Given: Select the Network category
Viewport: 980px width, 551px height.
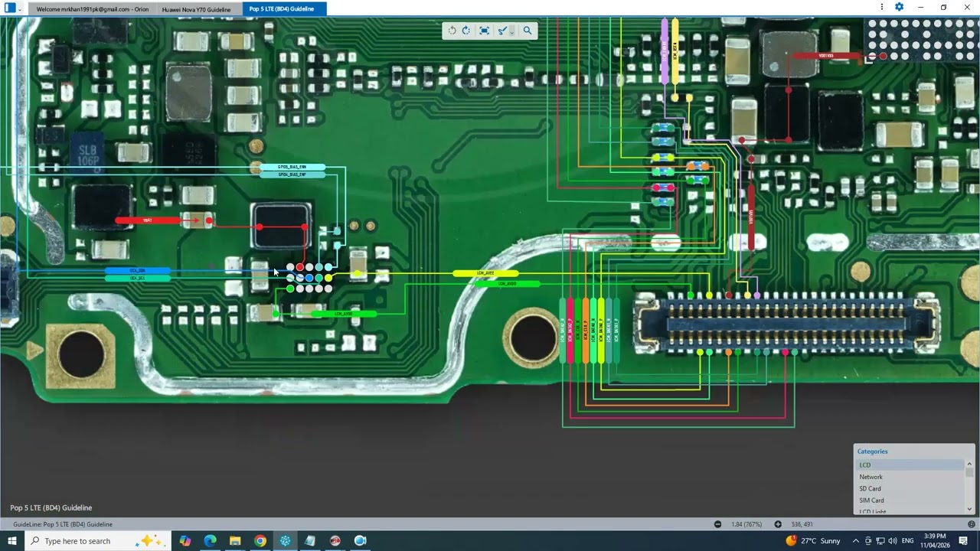Looking at the screenshot, I should pyautogui.click(x=871, y=477).
